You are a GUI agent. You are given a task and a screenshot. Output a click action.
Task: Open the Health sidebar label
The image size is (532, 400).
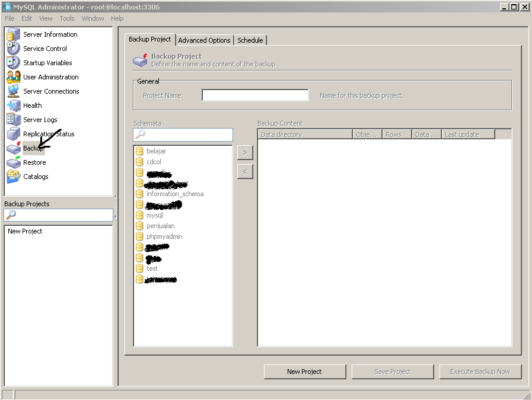[32, 105]
